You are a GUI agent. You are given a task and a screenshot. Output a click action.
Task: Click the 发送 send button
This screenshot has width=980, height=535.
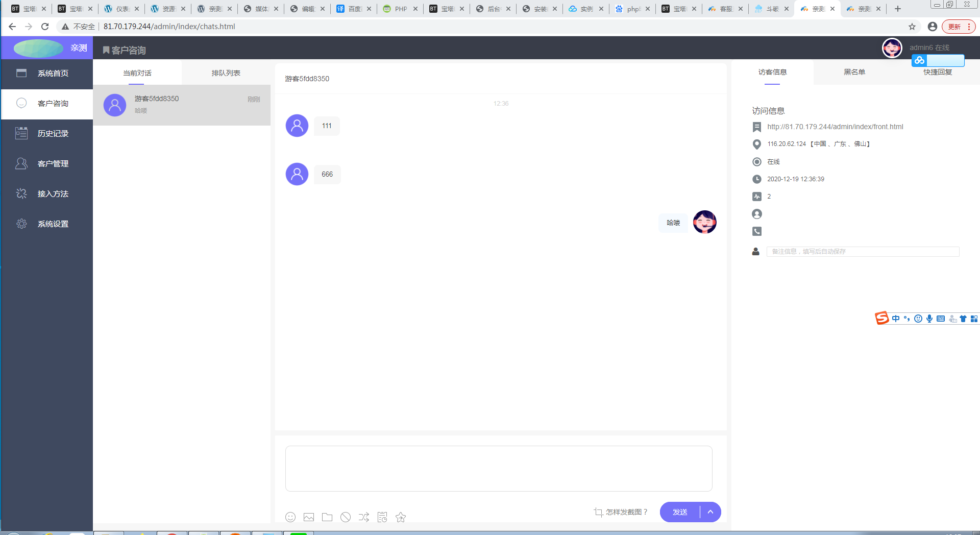click(680, 512)
